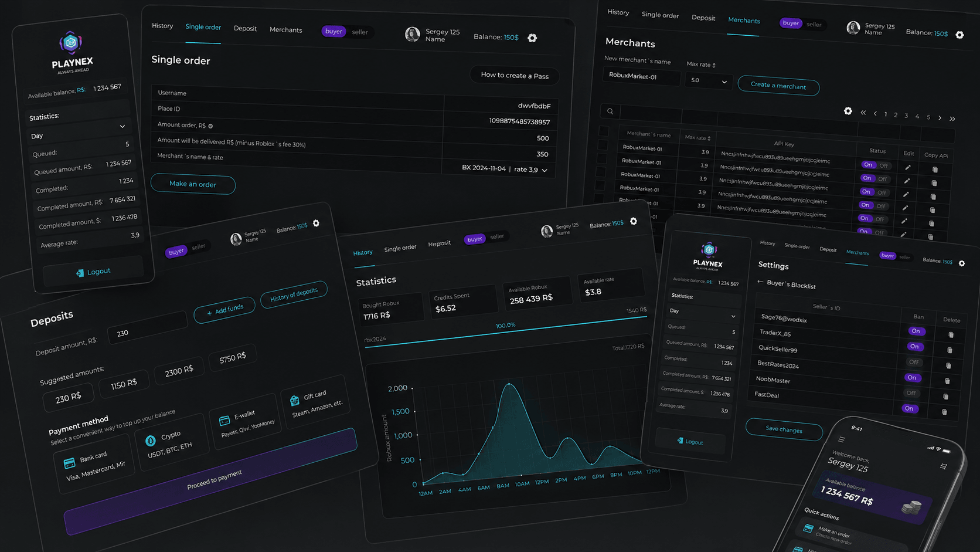Click the Make an order button

(193, 184)
